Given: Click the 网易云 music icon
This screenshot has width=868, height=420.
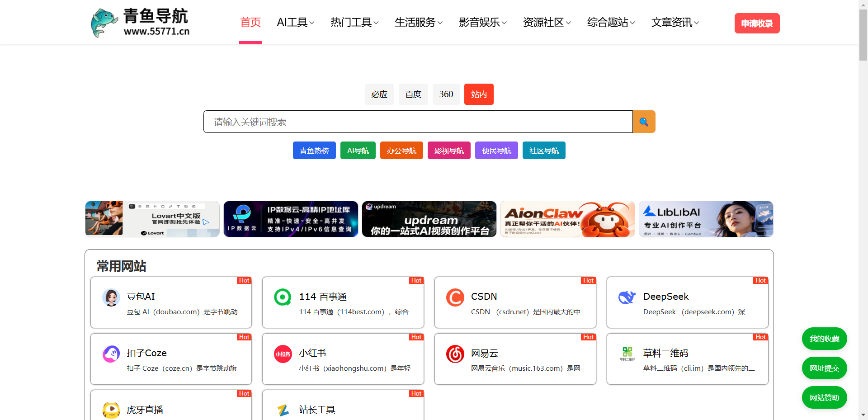Looking at the screenshot, I should coord(455,354).
